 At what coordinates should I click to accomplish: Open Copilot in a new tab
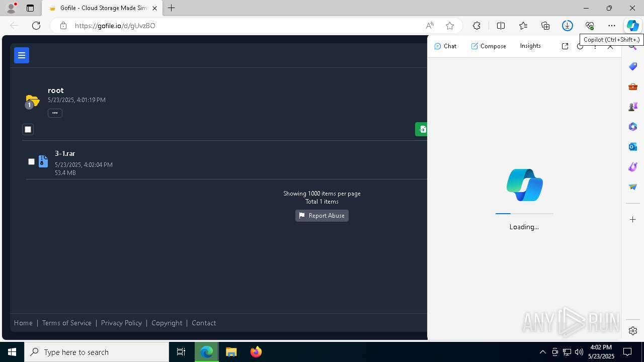(565, 46)
